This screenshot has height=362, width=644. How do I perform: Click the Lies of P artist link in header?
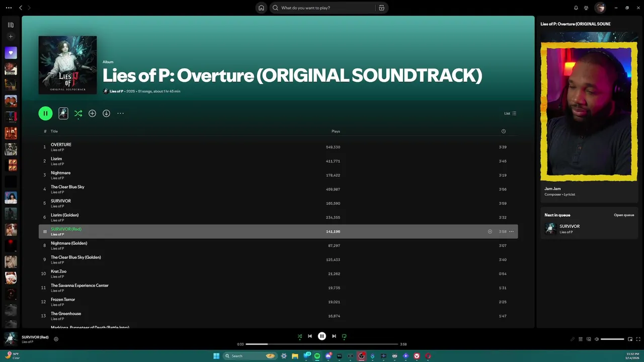pos(116,91)
